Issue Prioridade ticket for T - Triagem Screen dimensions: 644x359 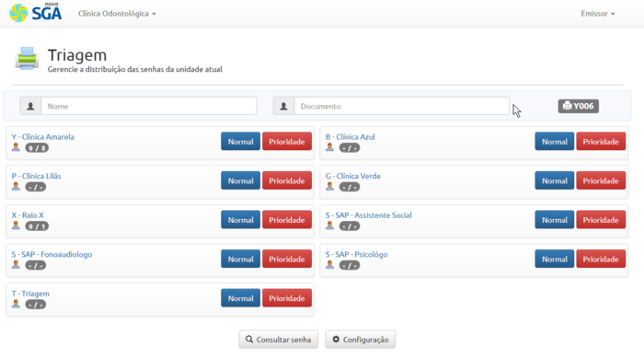tap(287, 298)
